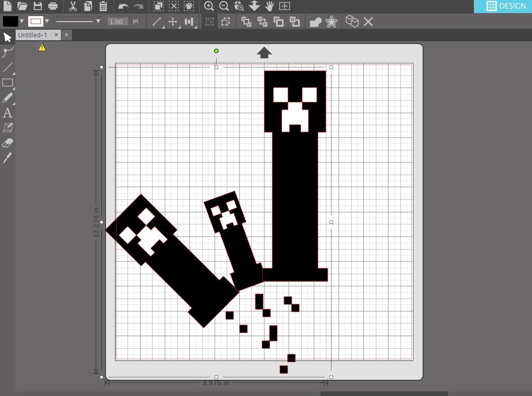Activate the zoom selection tool

239,6
